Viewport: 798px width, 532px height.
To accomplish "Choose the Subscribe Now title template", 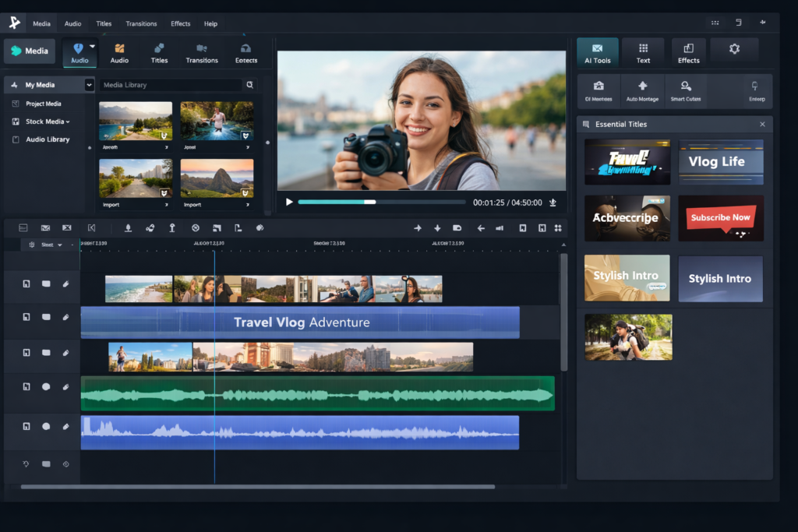I will coord(721,218).
